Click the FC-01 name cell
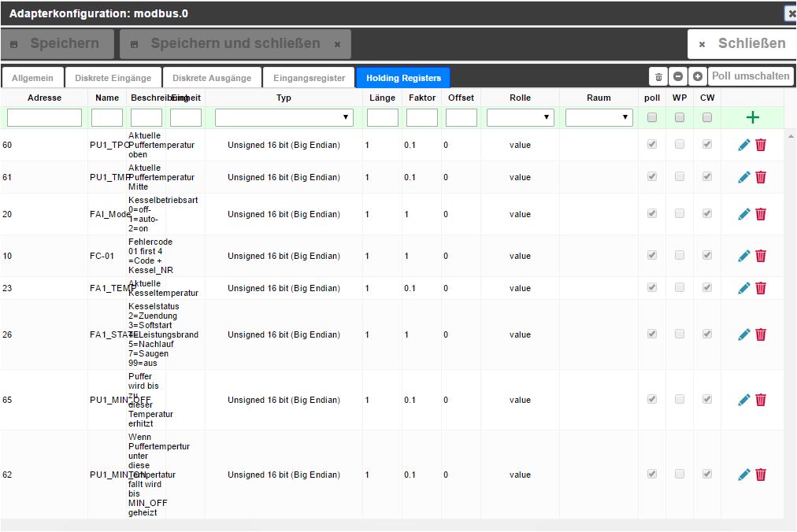Viewport: 797px width, 532px height. point(102,256)
